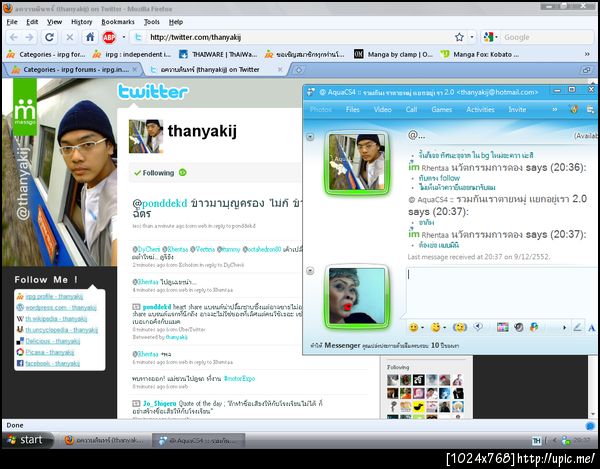Open the File menu
Image resolution: width=600 pixels, height=469 pixels.
click(12, 22)
